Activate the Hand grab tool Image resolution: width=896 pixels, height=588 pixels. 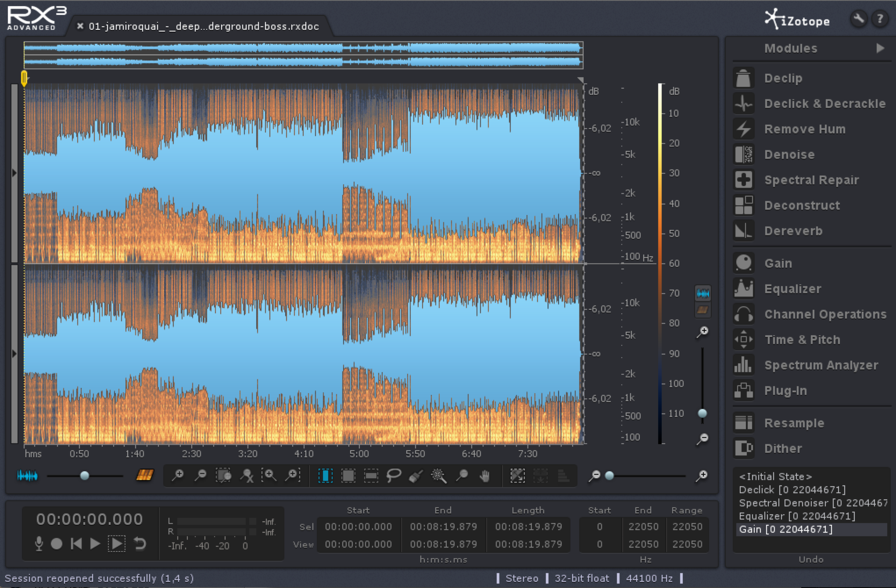point(484,475)
